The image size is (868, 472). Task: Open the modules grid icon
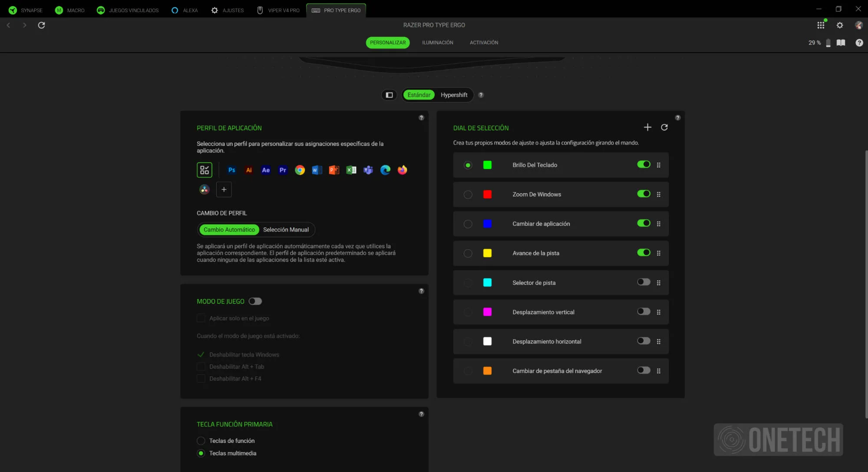pos(821,25)
